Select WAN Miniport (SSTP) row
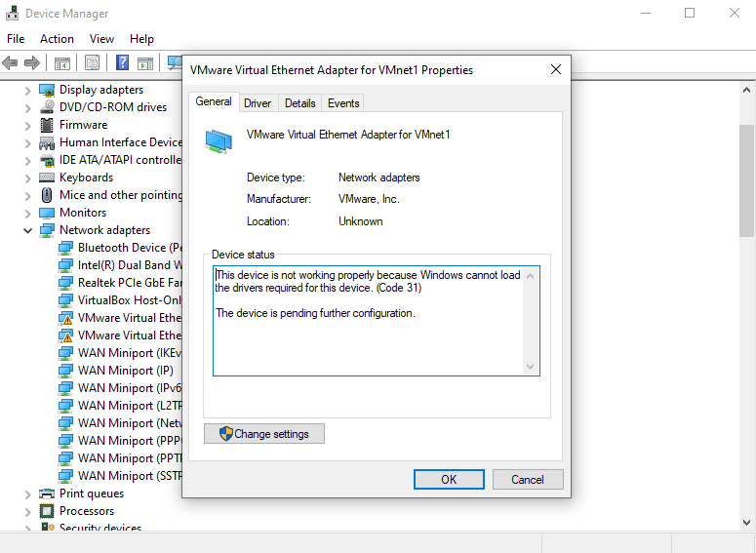The image size is (756, 553). (x=120, y=476)
